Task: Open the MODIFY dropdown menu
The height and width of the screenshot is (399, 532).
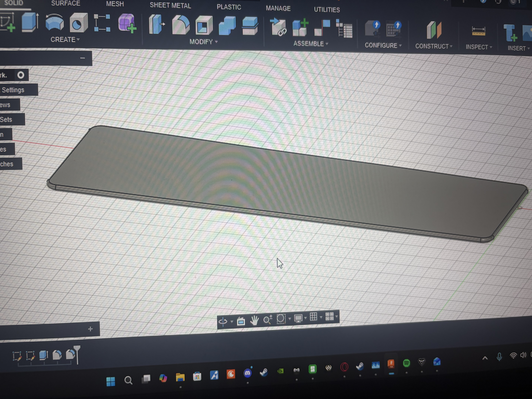Action: point(204,42)
